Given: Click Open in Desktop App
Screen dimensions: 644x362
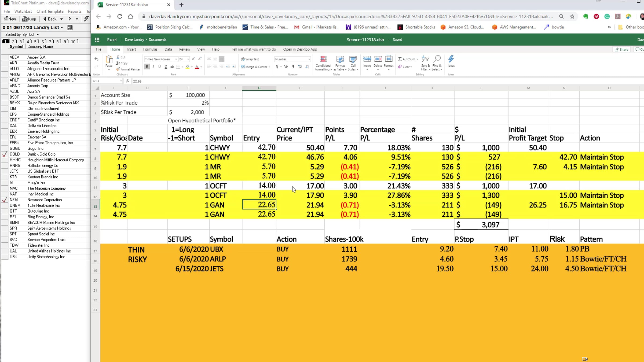Looking at the screenshot, I should 300,49.
